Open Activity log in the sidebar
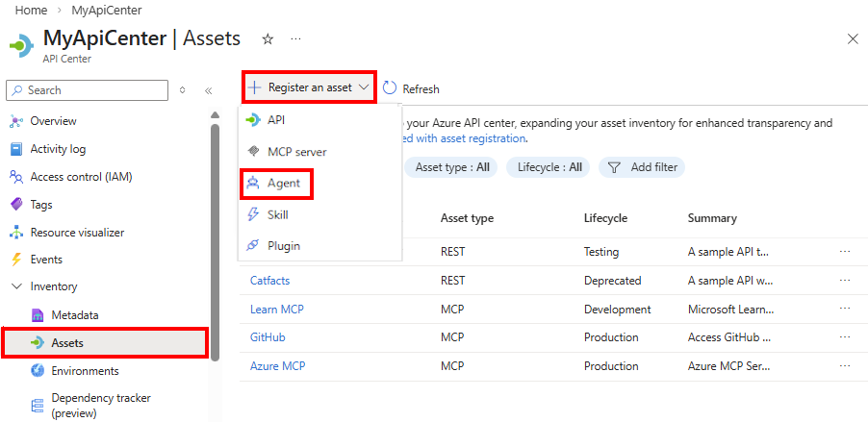Viewport: 868px width, 422px height. [58, 149]
